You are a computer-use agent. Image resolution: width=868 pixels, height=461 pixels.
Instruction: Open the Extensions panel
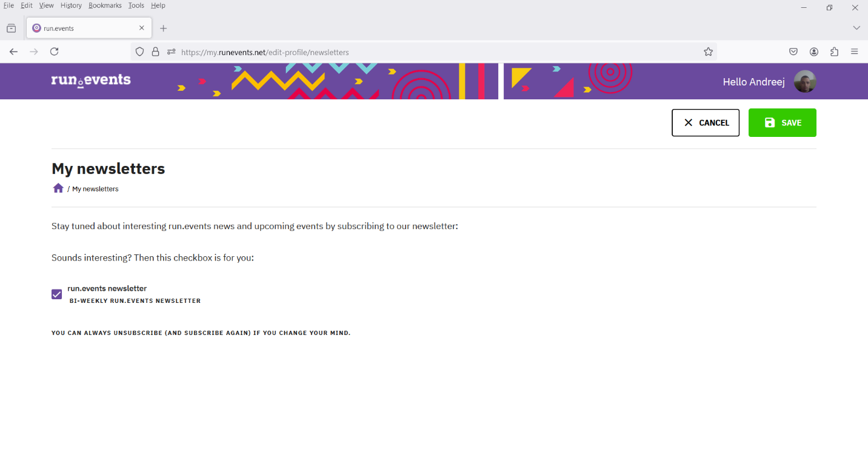pyautogui.click(x=835, y=52)
